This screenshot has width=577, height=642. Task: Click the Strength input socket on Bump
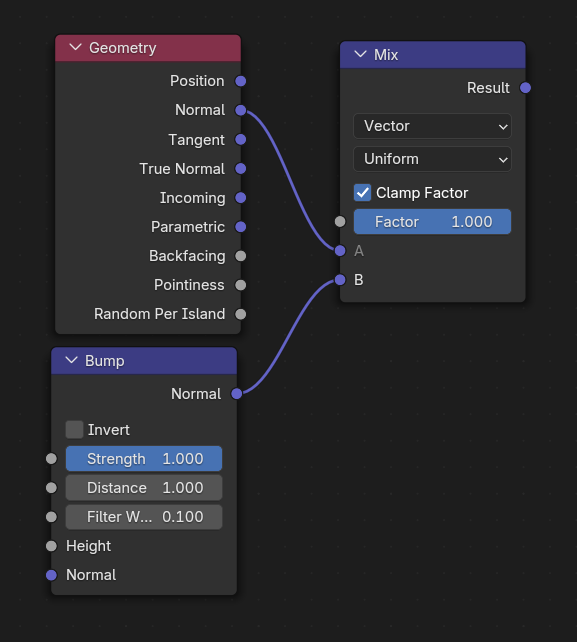(x=51, y=459)
